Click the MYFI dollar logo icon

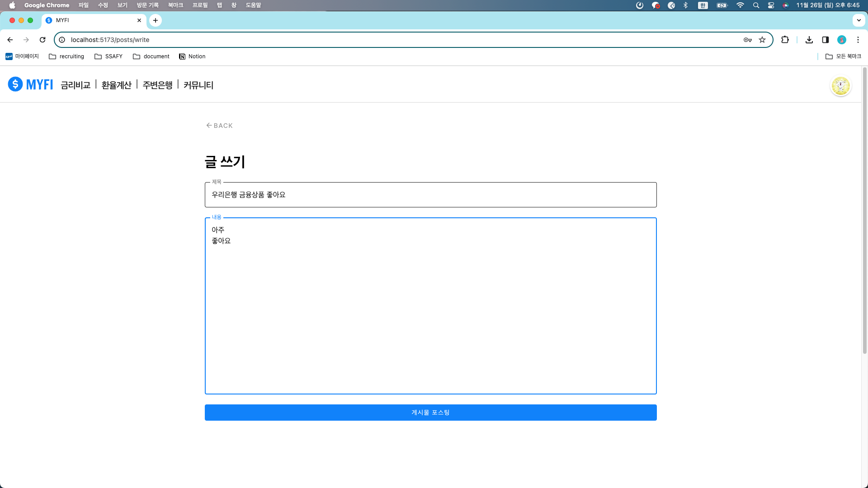click(x=15, y=84)
